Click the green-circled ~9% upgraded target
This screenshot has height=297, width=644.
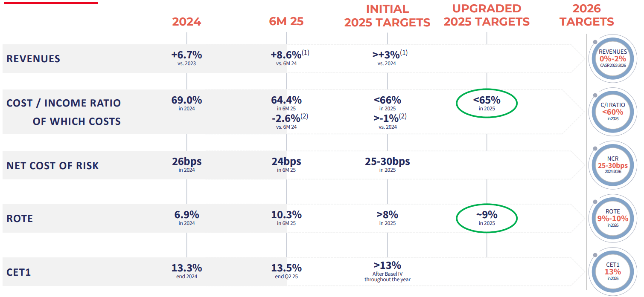487,218
